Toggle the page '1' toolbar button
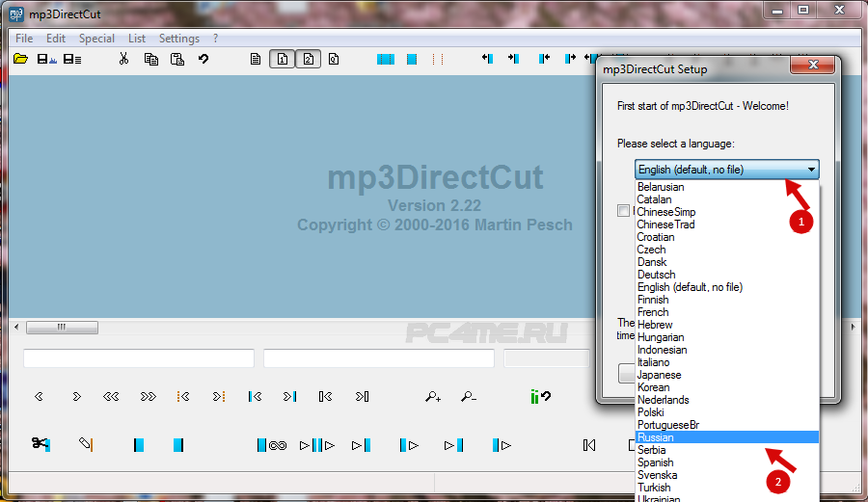 282,59
